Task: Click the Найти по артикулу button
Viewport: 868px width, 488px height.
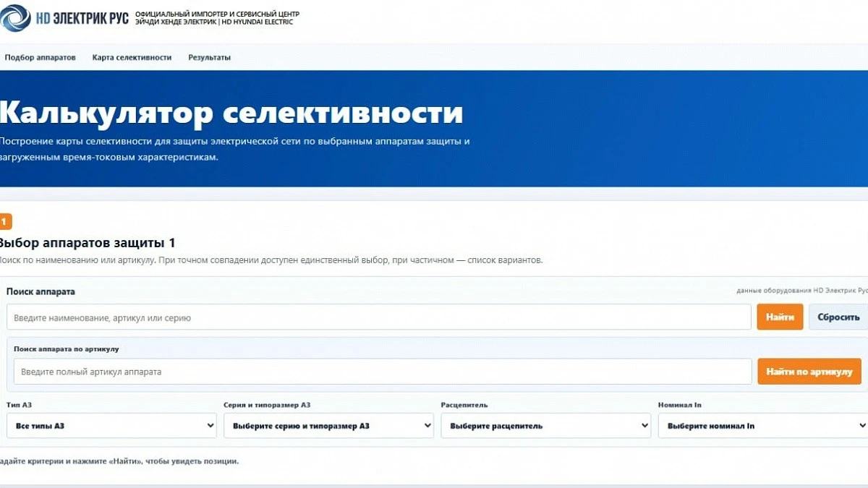Action: pos(809,372)
